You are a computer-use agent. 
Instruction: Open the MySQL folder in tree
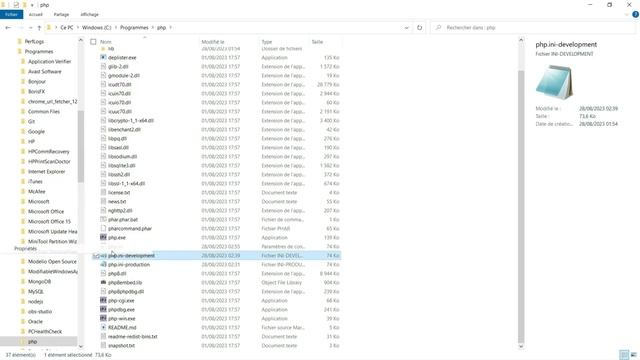pos(36,291)
